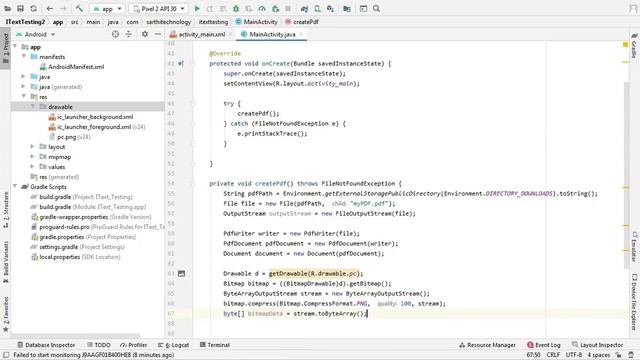Click the Sync/Reload from disk icon
This screenshot has height=360, width=640.
(x=33, y=9)
